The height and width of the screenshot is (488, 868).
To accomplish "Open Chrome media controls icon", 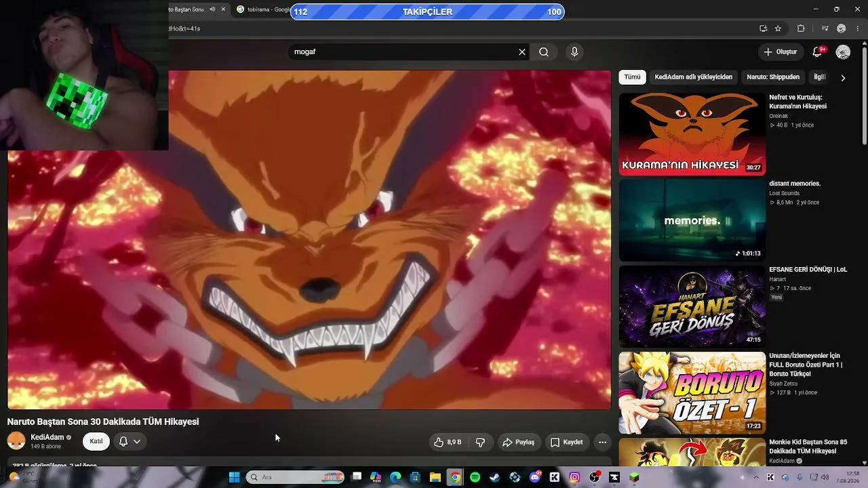I will point(825,28).
